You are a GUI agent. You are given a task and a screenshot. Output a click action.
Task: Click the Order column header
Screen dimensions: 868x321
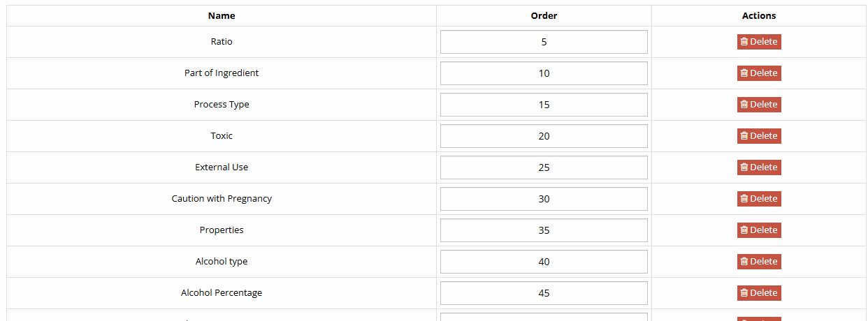tap(544, 15)
